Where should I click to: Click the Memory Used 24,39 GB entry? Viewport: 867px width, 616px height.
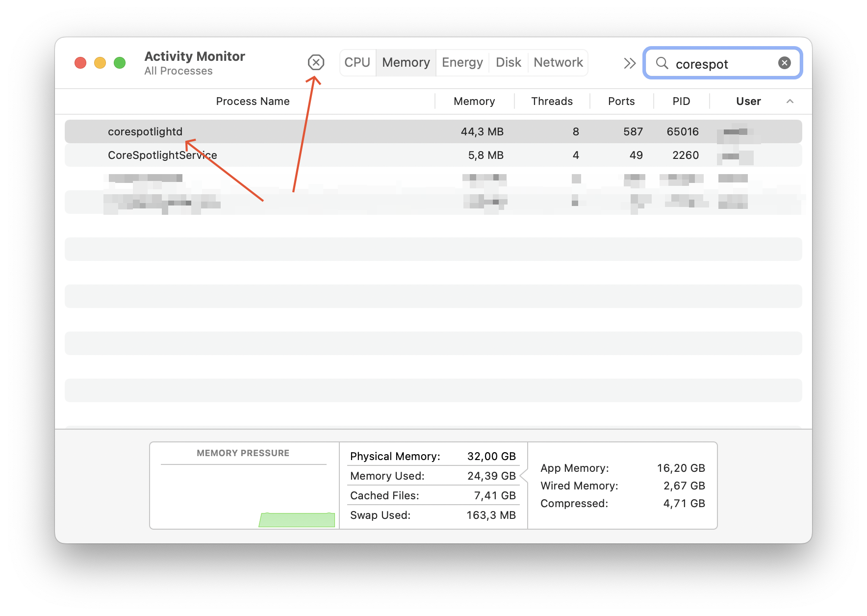[x=433, y=476]
